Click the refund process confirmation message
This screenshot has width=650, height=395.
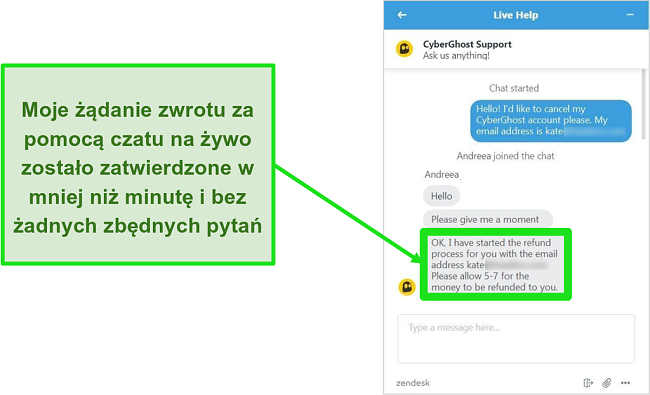[x=495, y=264]
